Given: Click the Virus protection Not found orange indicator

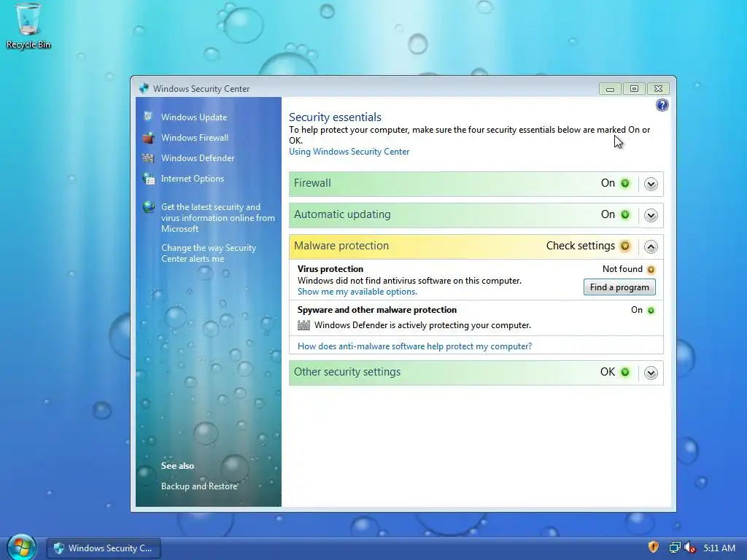Looking at the screenshot, I should [651, 270].
